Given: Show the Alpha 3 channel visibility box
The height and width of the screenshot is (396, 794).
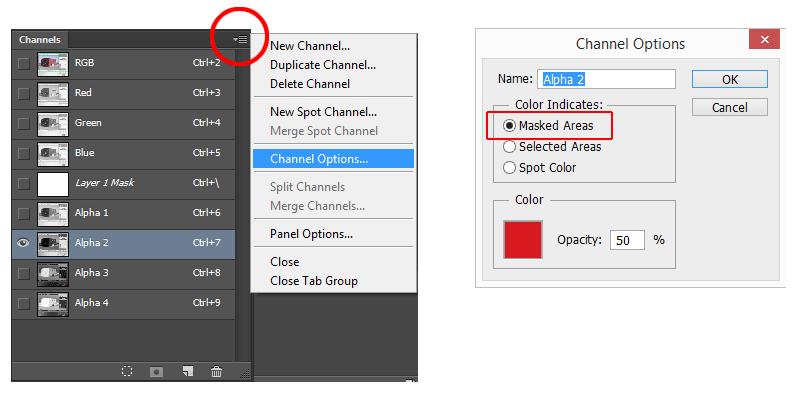Looking at the screenshot, I should 24,273.
